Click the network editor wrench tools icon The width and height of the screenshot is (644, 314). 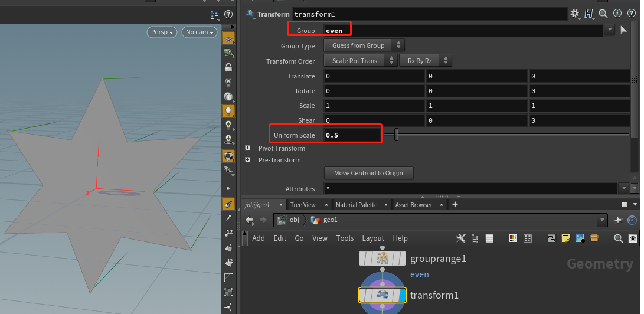click(461, 238)
